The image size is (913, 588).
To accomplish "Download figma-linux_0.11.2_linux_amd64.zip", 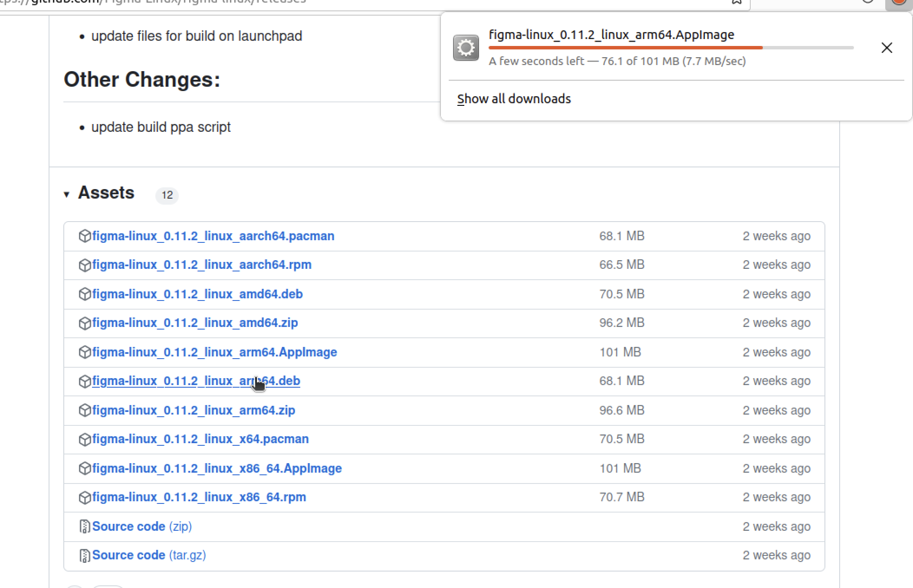I will (x=195, y=323).
